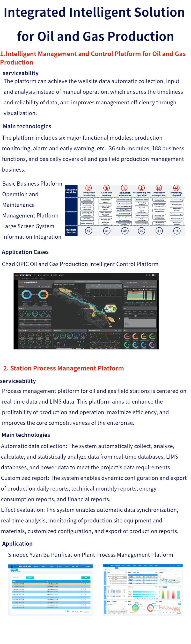Click the date field in Chad dashboard

(x=132, y=282)
